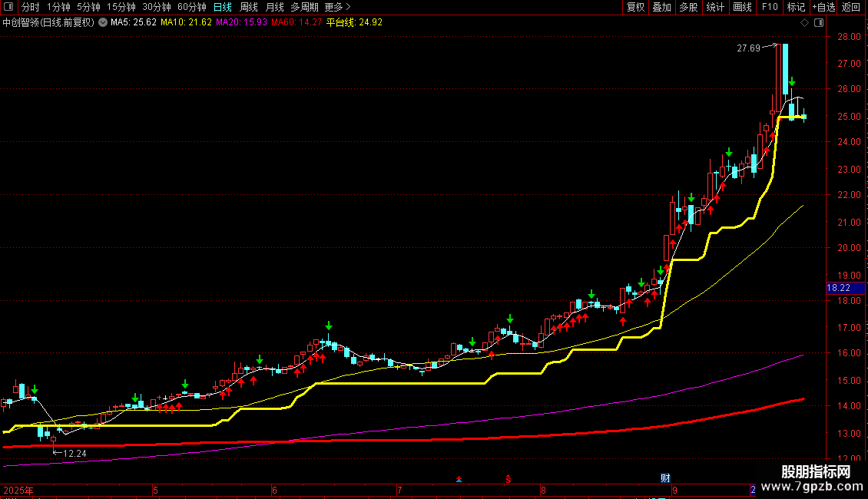The image size is (868, 499).
Task: Switch to 月线 monthly chart
Action: pyautogui.click(x=274, y=7)
